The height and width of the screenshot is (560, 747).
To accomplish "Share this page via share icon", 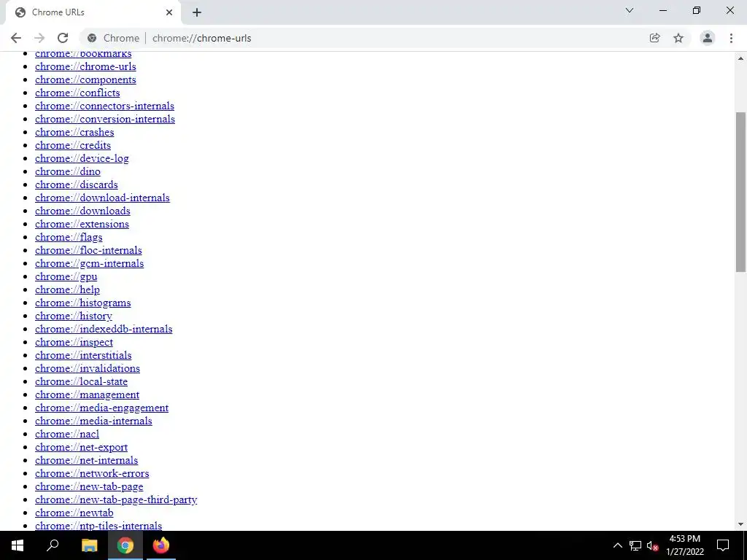I will (654, 38).
